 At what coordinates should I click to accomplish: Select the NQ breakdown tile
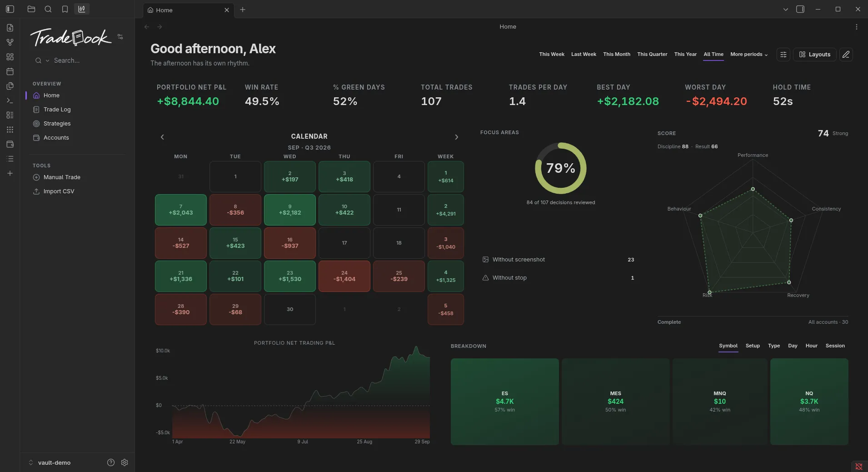click(809, 402)
